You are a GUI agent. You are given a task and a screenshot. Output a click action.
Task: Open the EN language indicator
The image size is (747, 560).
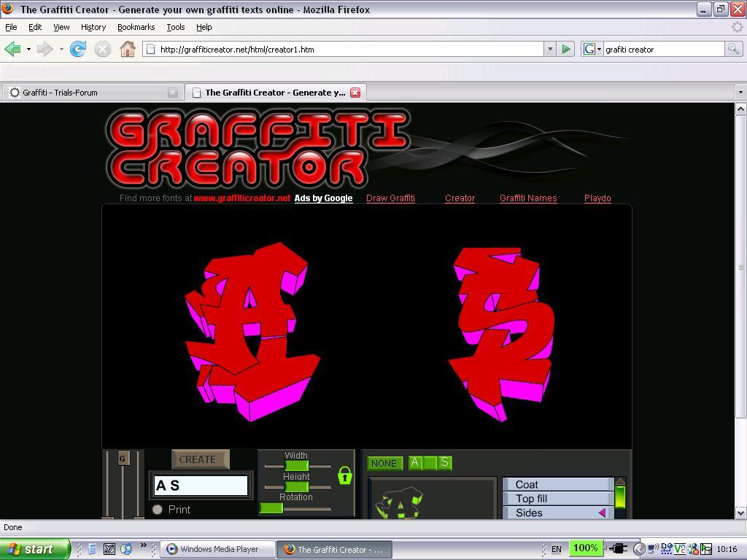[556, 549]
